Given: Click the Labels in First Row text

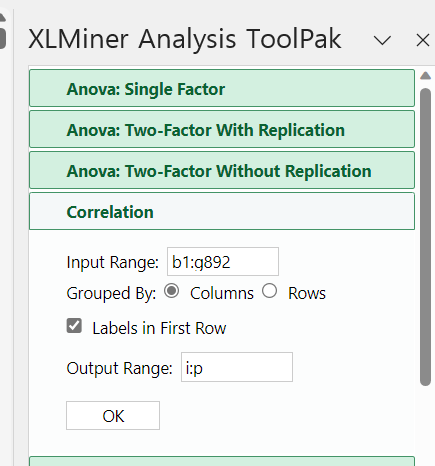Looking at the screenshot, I should [x=159, y=328].
